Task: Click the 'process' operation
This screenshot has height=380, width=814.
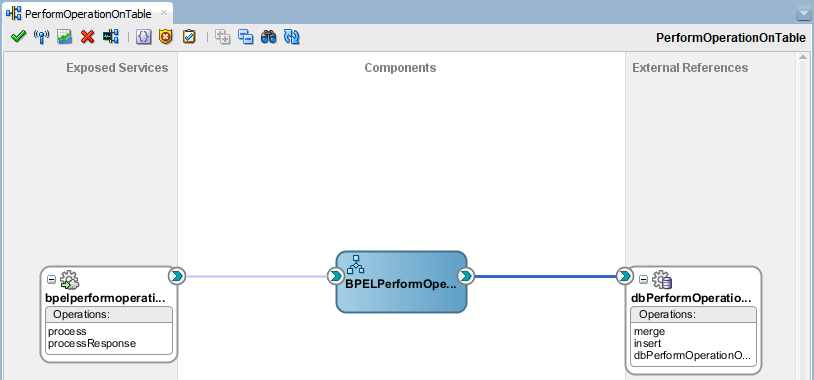Action: (x=67, y=331)
